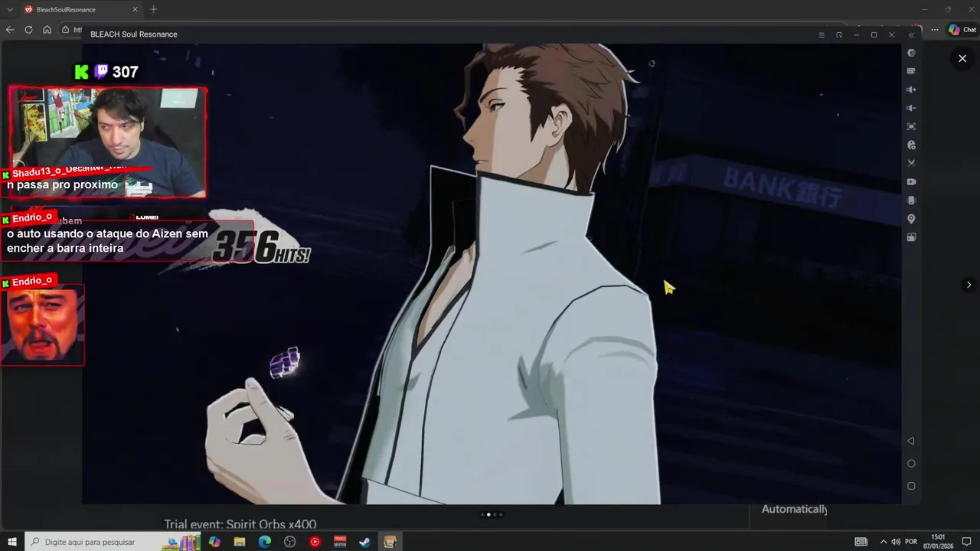Open File Explorer from taskbar
The height and width of the screenshot is (551, 980).
click(240, 542)
